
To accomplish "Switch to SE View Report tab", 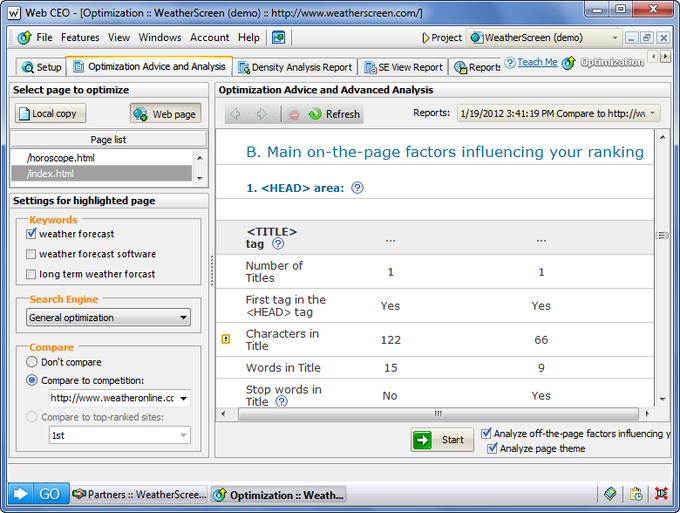I will coord(403,67).
